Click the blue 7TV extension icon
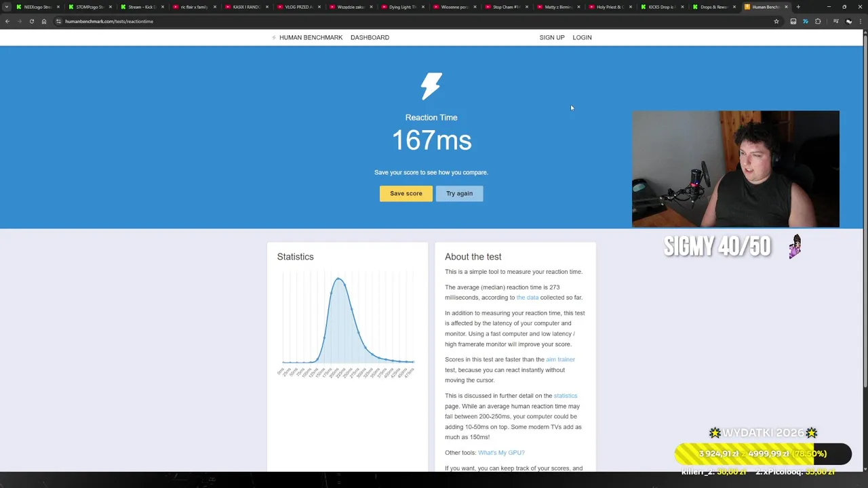Screen dimensions: 868x488 (806, 21)
